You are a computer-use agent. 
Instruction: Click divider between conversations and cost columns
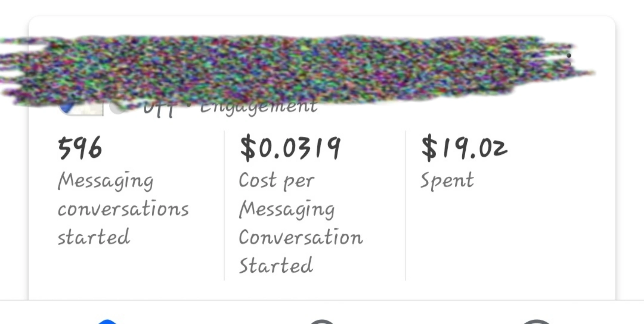click(x=224, y=206)
